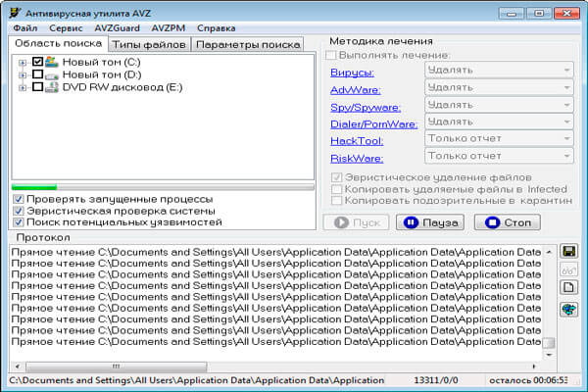Screen dimensions: 588x392
Task: Toggle Эвристическое удаление файлов checkbox
Action: (336, 177)
